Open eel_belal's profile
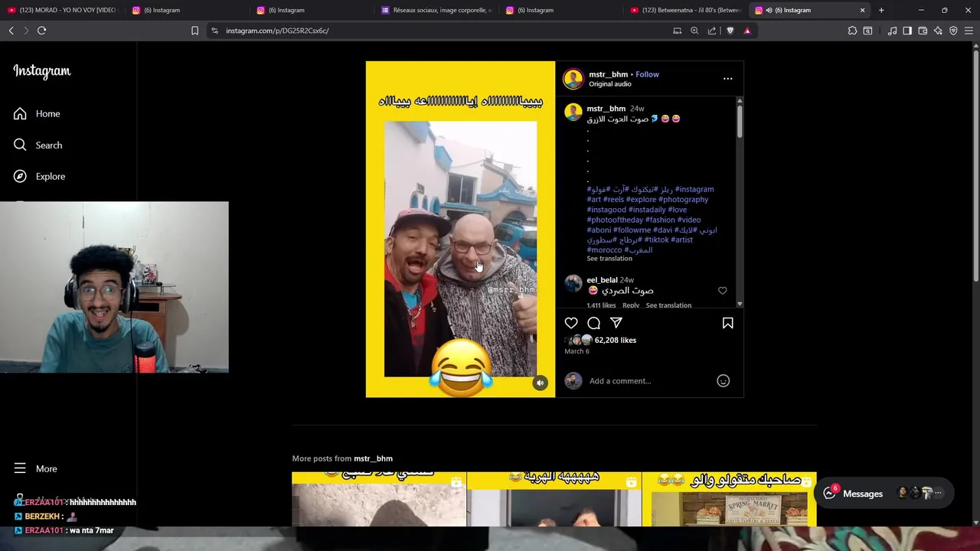Image resolution: width=980 pixels, height=551 pixels. coord(602,280)
